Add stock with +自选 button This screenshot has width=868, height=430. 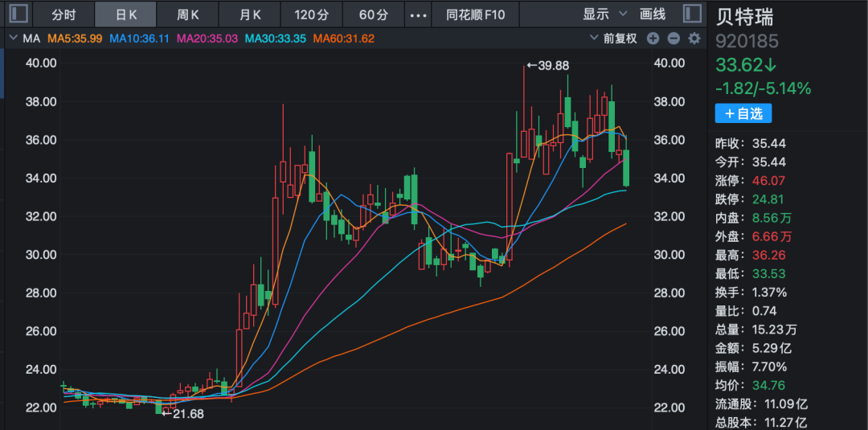pos(743,114)
